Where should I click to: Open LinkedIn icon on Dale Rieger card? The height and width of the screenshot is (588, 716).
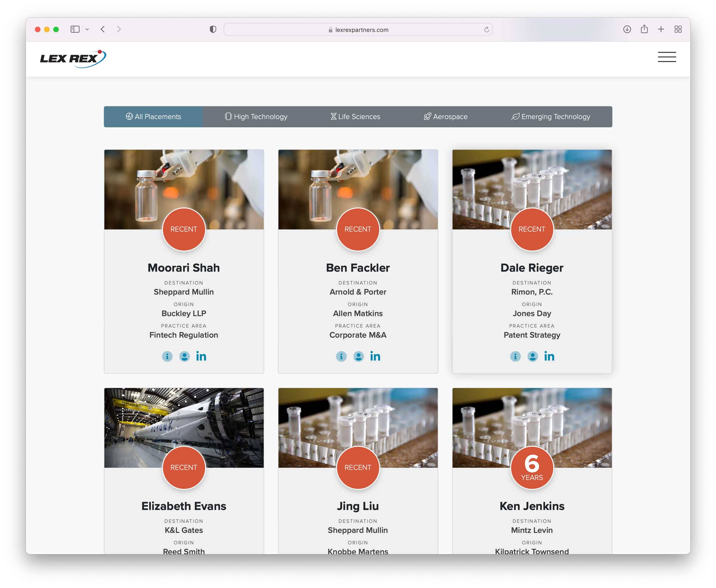tap(549, 356)
